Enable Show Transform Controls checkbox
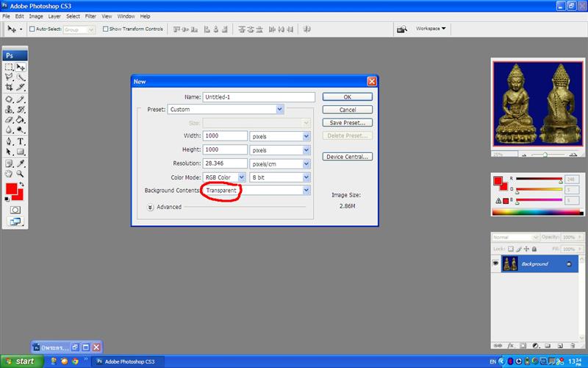 [106, 29]
